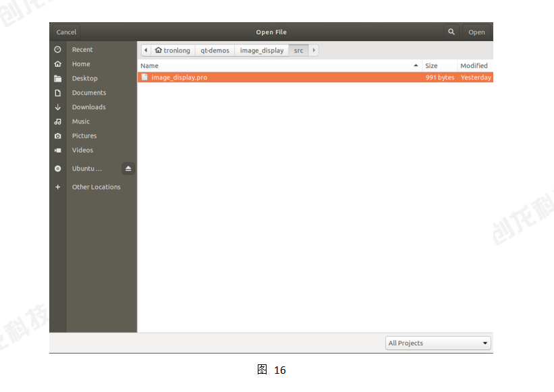Click the path bar back arrow
The height and width of the screenshot is (392, 554).
coord(146,50)
